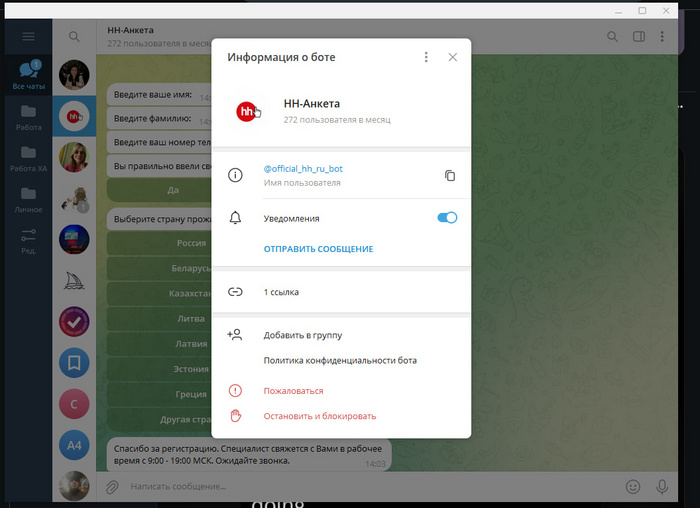Click ОТПРАВИТЬ СООБЩЕНИЕ
Image resolution: width=700 pixels, height=508 pixels.
[318, 249]
